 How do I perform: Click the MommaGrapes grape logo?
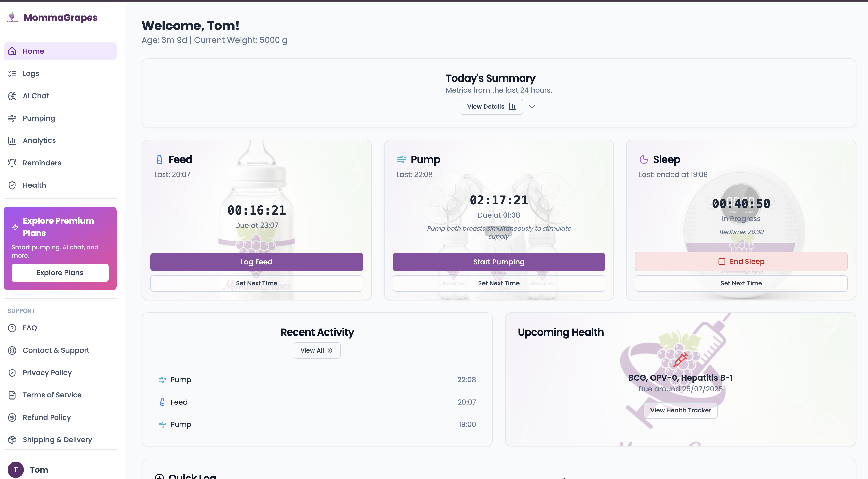[x=12, y=16]
